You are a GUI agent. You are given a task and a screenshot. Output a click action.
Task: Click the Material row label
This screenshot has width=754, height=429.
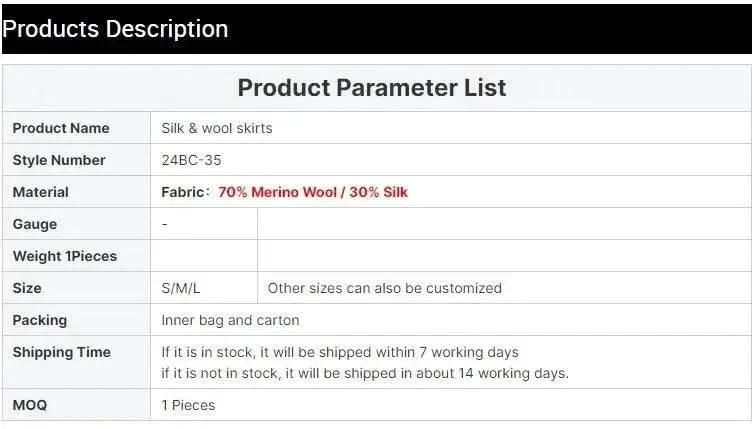pos(40,192)
